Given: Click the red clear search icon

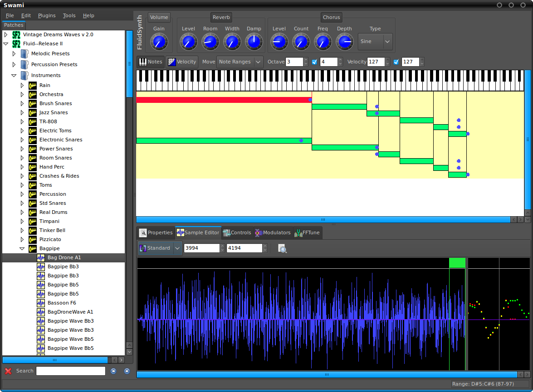Looking at the screenshot, I should 8,371.
